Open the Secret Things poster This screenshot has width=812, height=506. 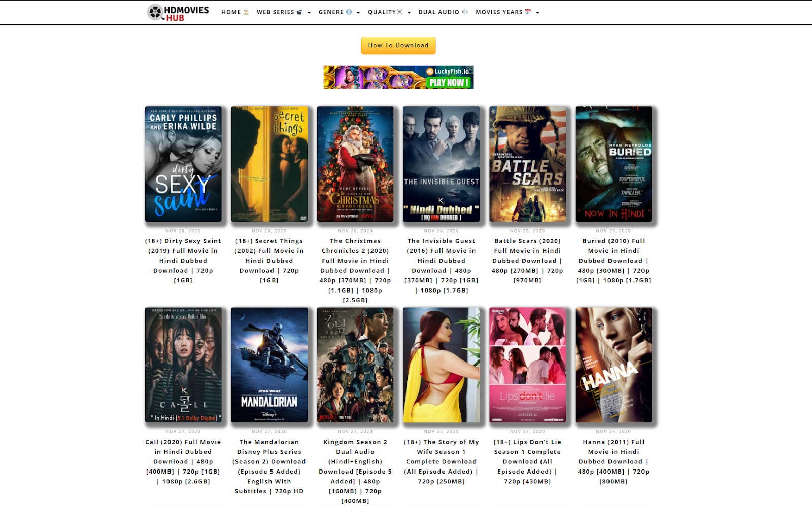point(269,164)
